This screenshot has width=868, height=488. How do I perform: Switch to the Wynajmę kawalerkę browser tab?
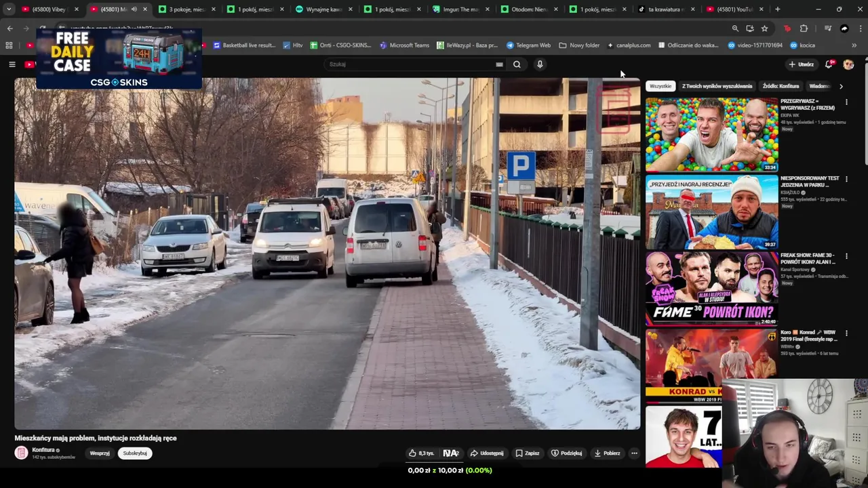point(323,9)
